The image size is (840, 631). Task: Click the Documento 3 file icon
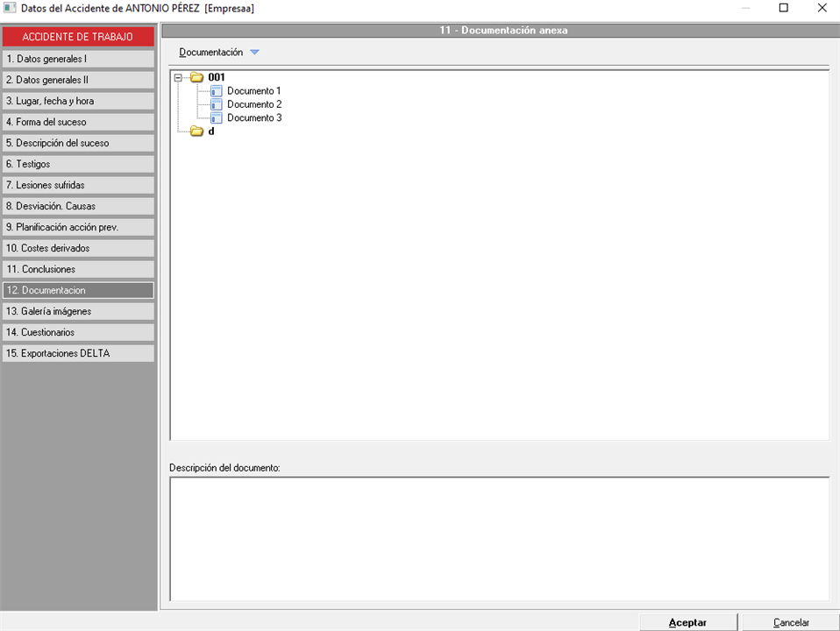pos(216,117)
